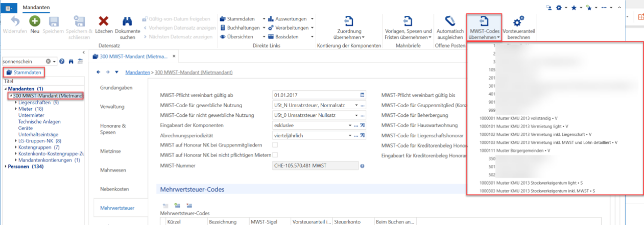Open Zuordnung übernehmen in ribbon
The image size is (644, 225).
tap(349, 27)
